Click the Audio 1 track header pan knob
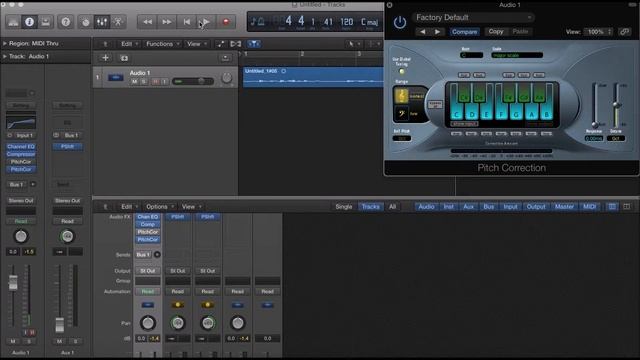The height and width of the screenshot is (360, 640). 227,78
